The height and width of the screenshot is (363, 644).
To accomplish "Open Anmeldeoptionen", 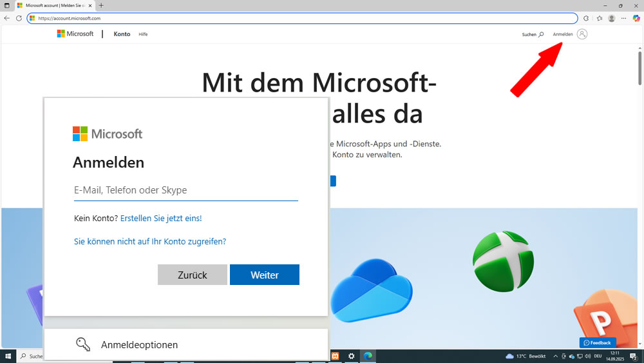I will [x=185, y=344].
